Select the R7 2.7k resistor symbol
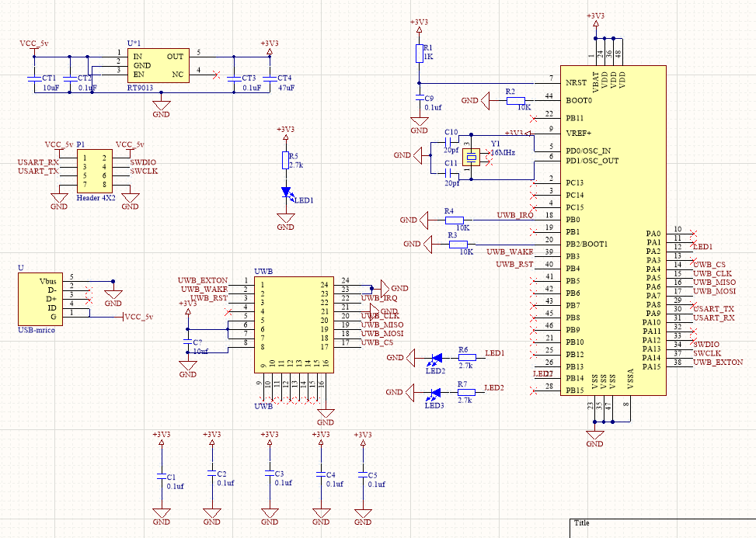Screen dimensions: 756x538 pos(466,392)
